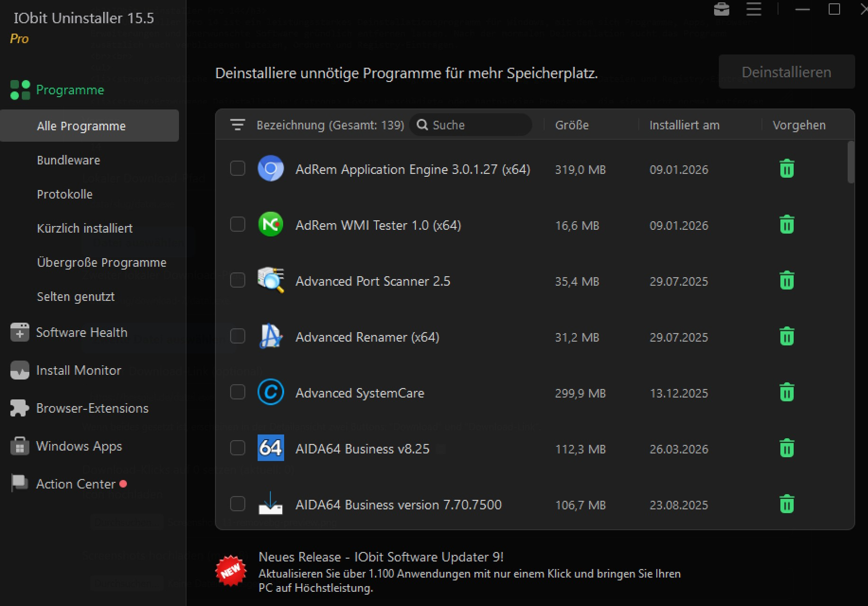Screen dimensions: 868x606
Task: Open the hamburger options menu
Action: [754, 9]
